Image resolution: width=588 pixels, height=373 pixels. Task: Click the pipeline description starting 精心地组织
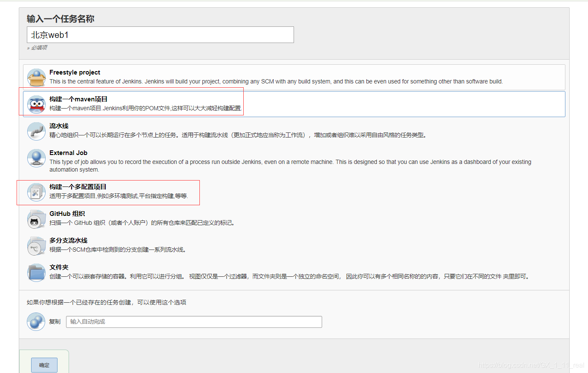click(238, 135)
